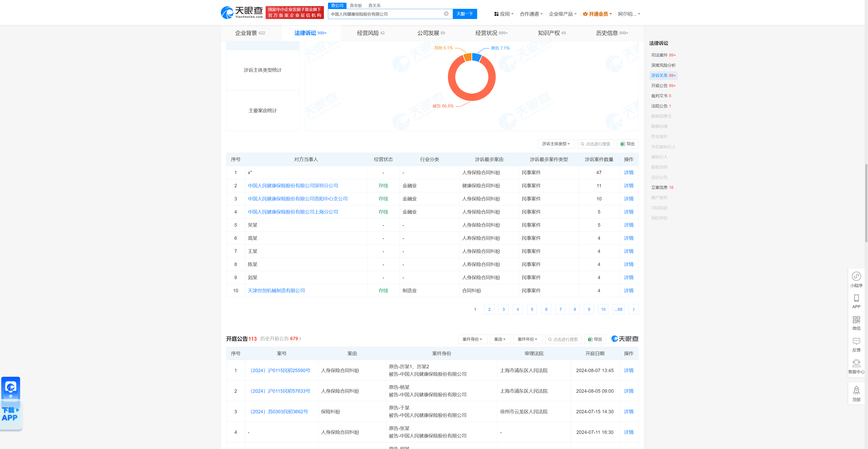
Task: Click the feedback (反馈) chat icon
Action: click(x=856, y=342)
